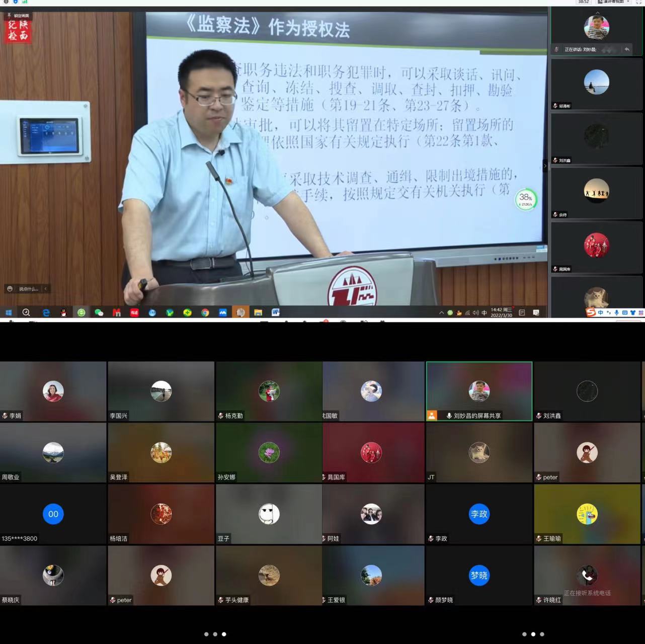Click the fullscreen icon at top right
The height and width of the screenshot is (644, 645).
pyautogui.click(x=639, y=2)
